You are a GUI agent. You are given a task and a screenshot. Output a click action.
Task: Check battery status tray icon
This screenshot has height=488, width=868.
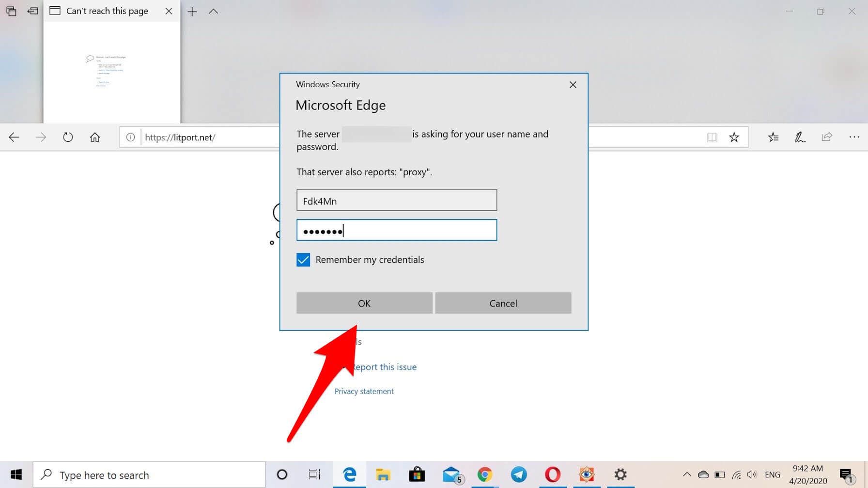[720, 474]
